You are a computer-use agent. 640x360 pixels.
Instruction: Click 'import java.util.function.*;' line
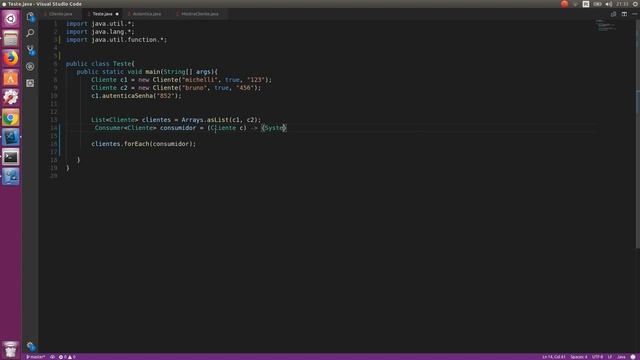click(x=116, y=40)
